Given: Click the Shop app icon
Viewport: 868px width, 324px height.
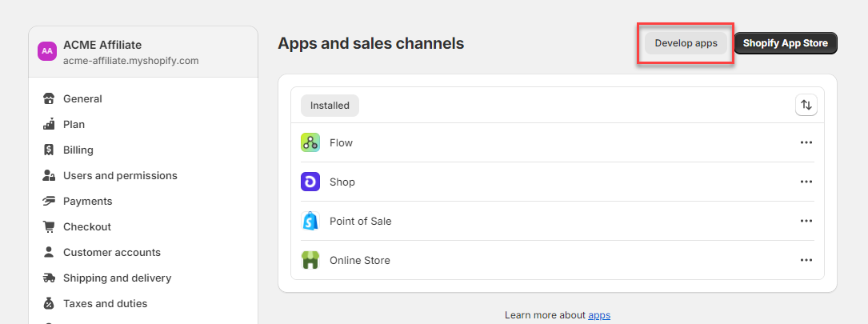Looking at the screenshot, I should click(310, 182).
